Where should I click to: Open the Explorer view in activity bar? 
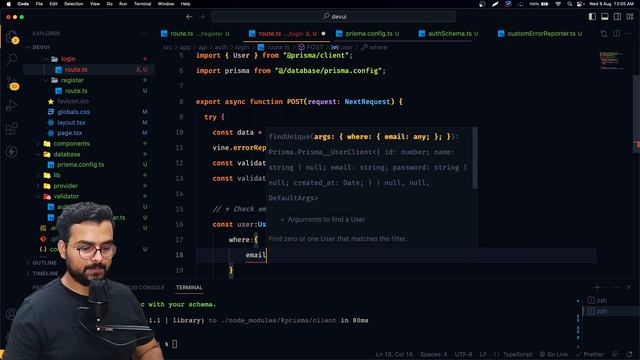(12, 37)
